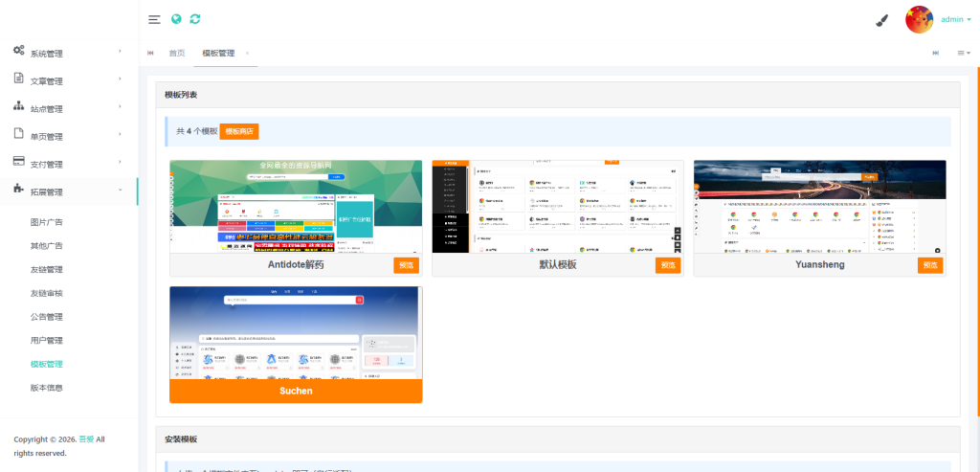980x472 pixels.
Task: Click the 模板商店 orange button
Action: [x=239, y=131]
